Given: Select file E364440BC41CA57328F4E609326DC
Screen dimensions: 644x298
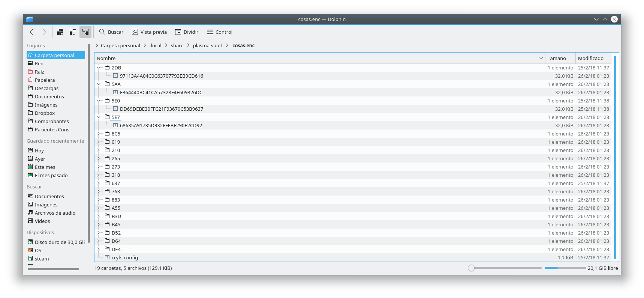Looking at the screenshot, I should tap(161, 92).
